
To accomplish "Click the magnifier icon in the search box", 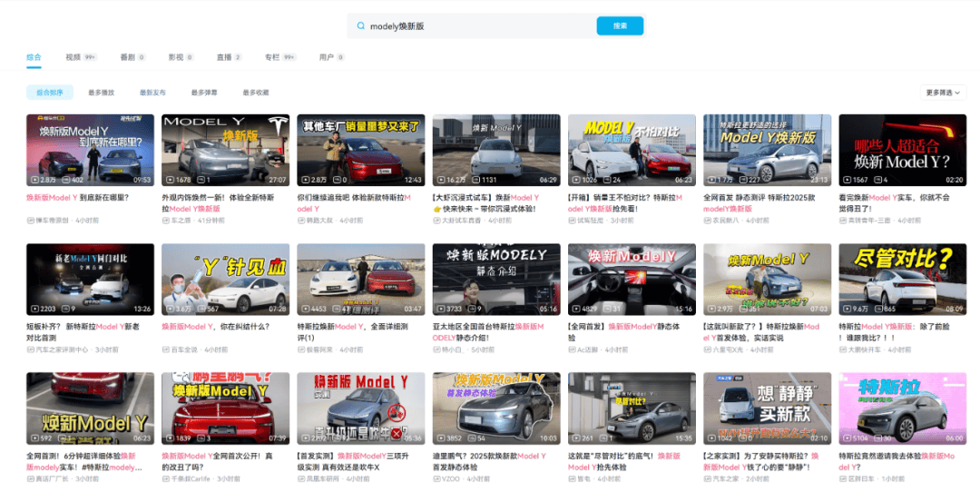I will [x=360, y=26].
